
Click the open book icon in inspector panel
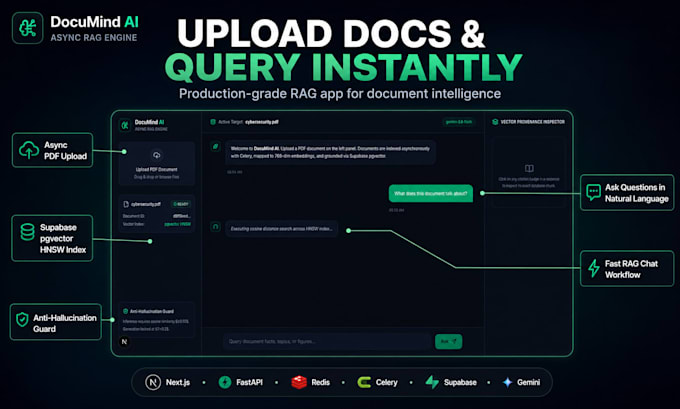pos(529,168)
